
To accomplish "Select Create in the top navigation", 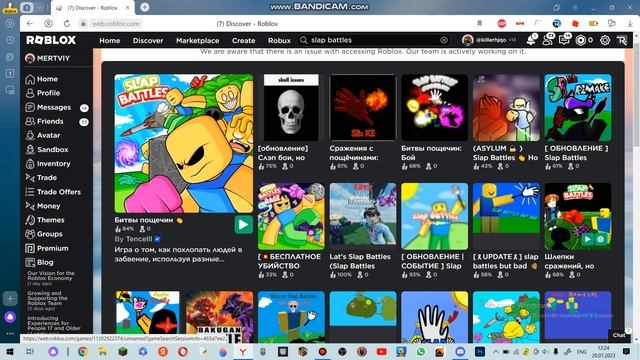I will tap(244, 40).
